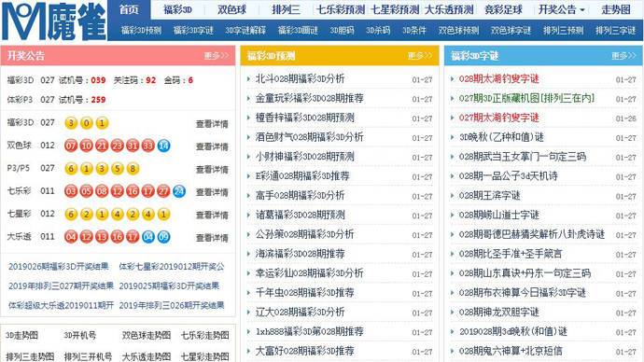
Task: Expand the 开奖公告 dropdown menu
Action: pyautogui.click(x=561, y=9)
